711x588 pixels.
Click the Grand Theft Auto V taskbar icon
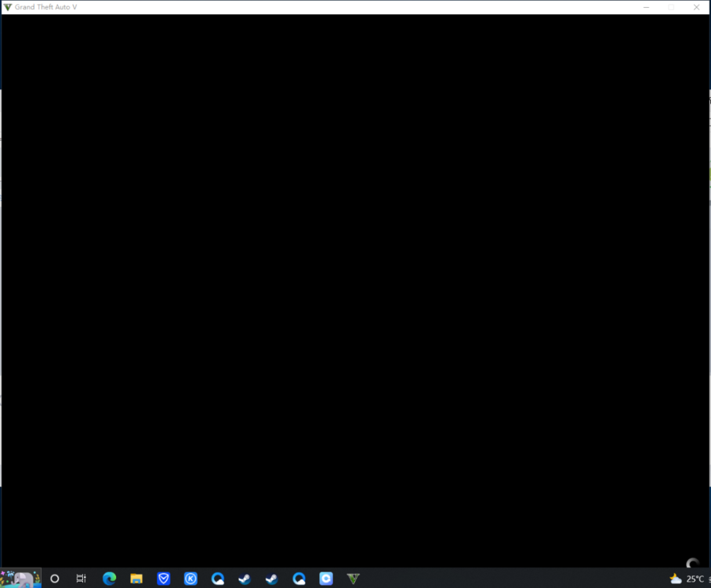click(354, 579)
